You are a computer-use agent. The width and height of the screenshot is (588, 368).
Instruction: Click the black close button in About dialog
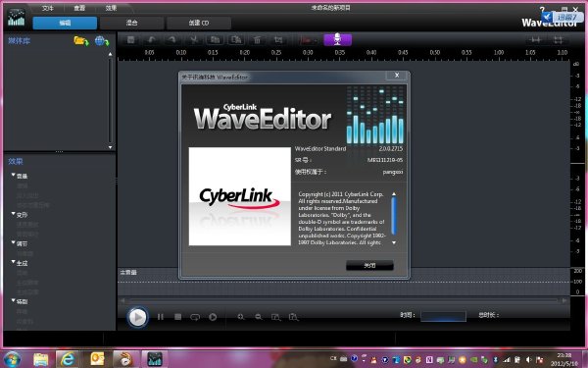tap(369, 266)
